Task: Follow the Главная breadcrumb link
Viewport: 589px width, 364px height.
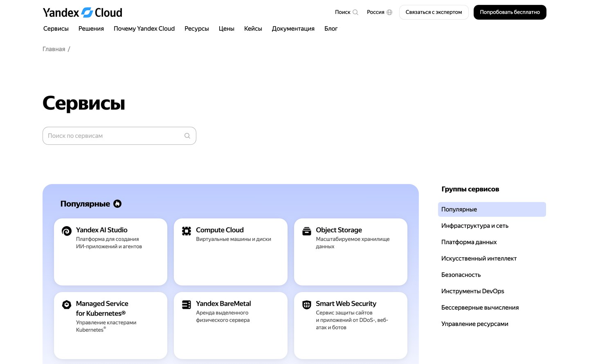Action: (54, 49)
